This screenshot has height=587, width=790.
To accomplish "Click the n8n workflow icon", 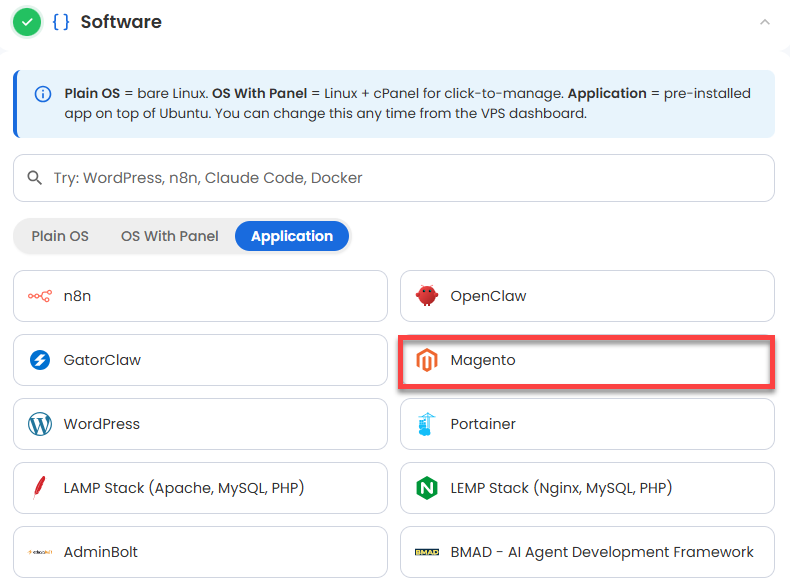I will coord(40,296).
